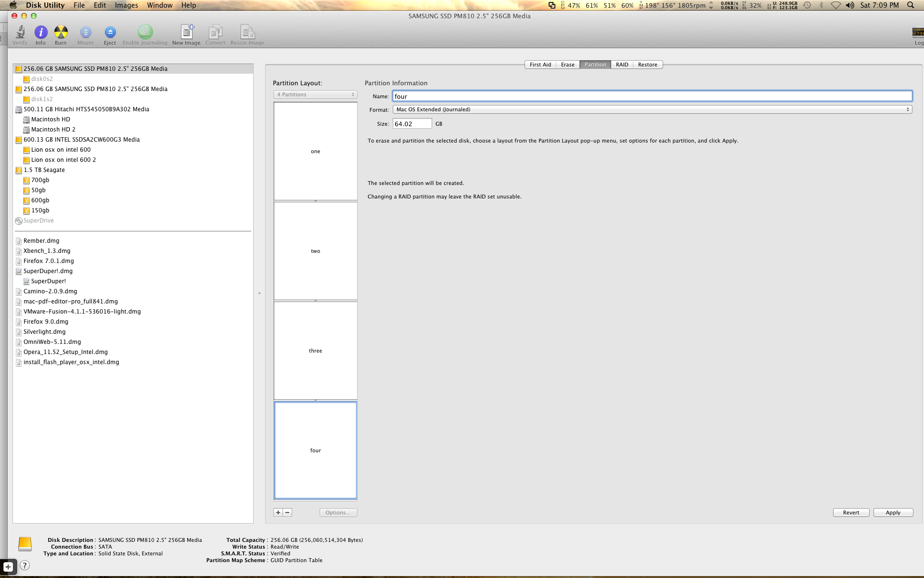The image size is (924, 578).
Task: Open the Info toolbar icon
Action: [40, 35]
